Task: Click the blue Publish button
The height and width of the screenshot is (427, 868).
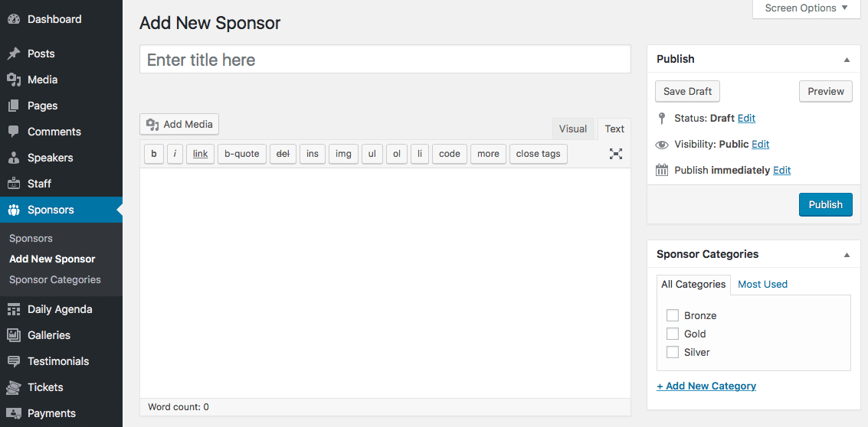Action: (x=825, y=204)
